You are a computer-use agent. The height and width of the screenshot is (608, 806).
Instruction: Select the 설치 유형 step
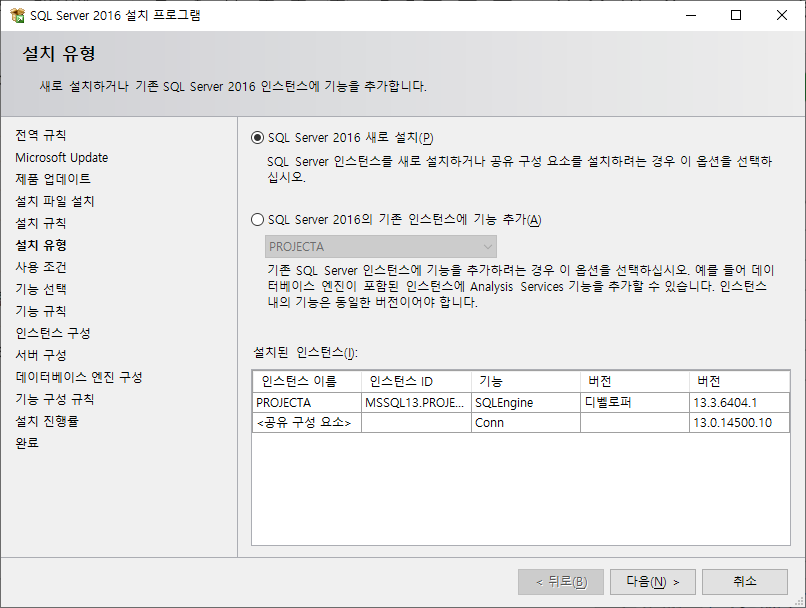pyautogui.click(x=41, y=245)
